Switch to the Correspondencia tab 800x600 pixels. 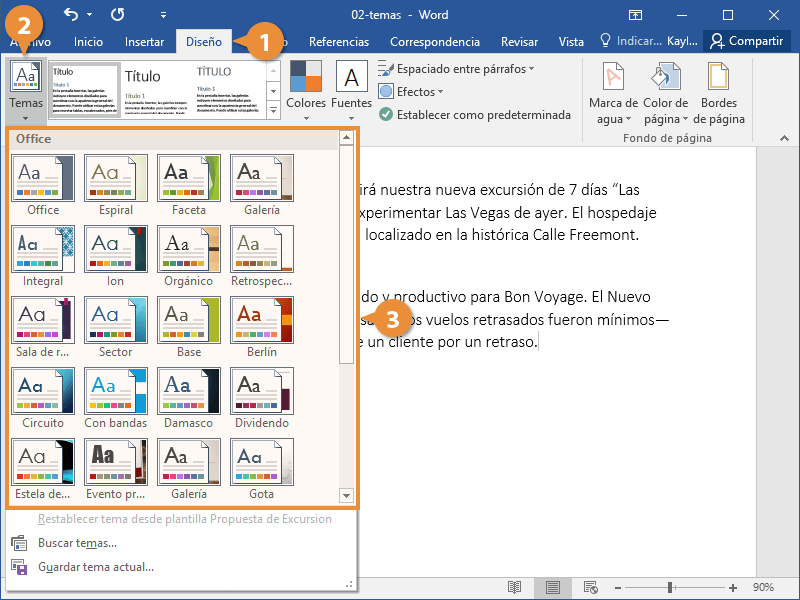[x=435, y=41]
